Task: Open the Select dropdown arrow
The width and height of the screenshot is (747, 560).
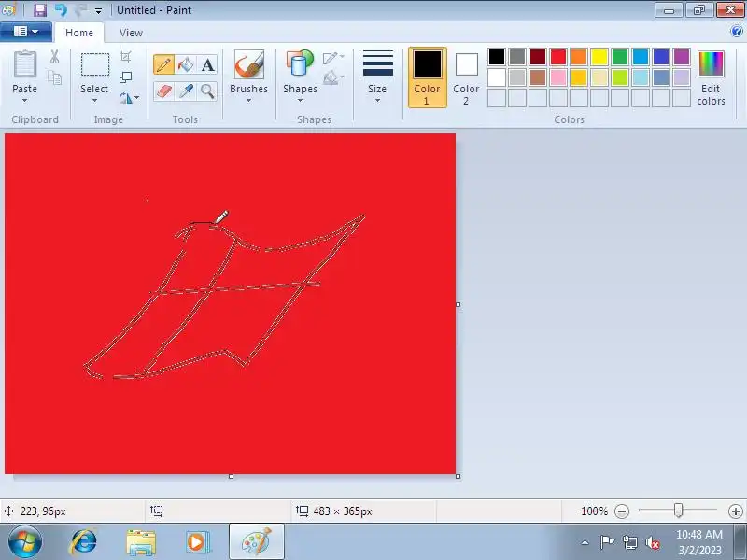Action: [x=94, y=101]
